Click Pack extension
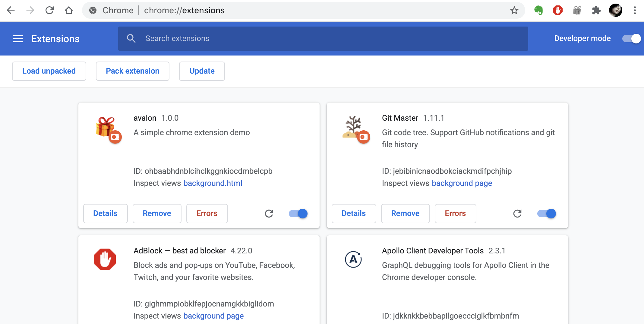Viewport: 644px width, 324px height. (133, 71)
